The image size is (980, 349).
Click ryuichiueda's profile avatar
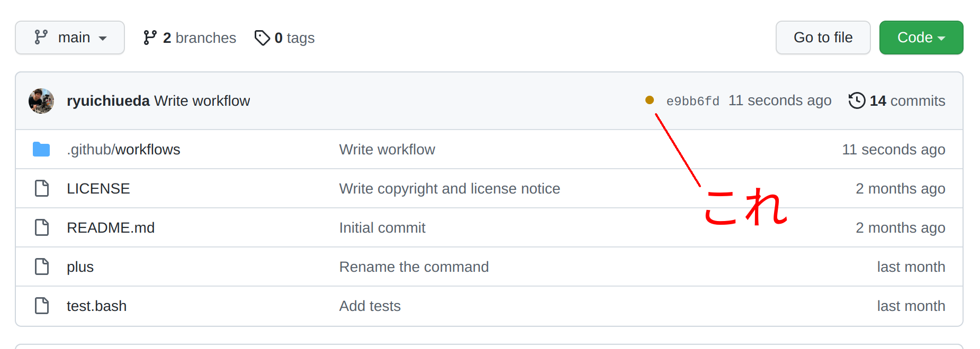pos(41,100)
